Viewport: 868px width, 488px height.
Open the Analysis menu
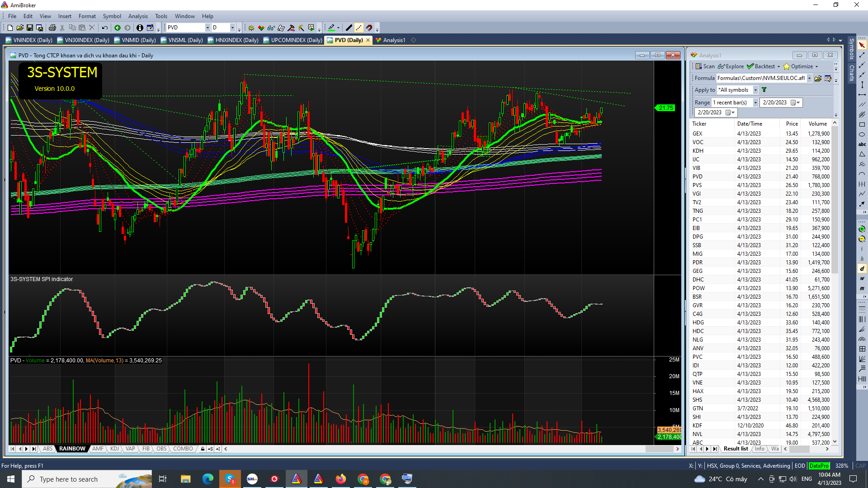[138, 16]
